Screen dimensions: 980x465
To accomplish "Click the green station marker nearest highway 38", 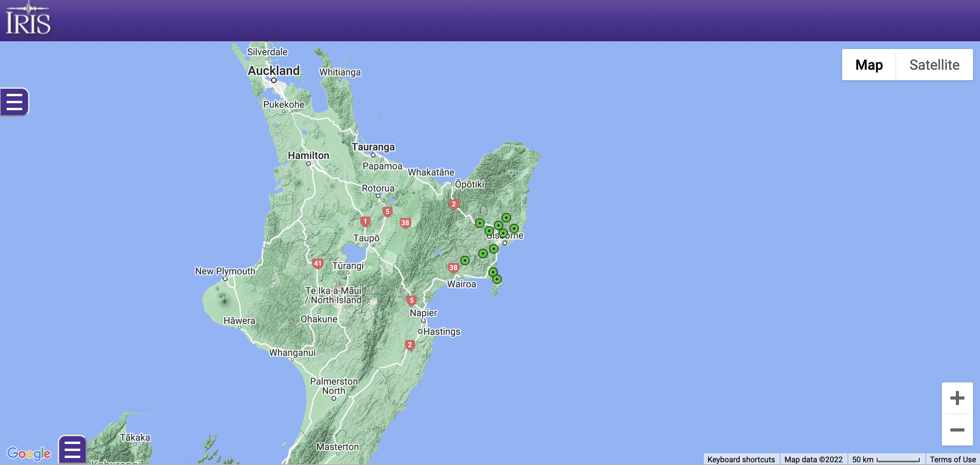I will pos(465,260).
